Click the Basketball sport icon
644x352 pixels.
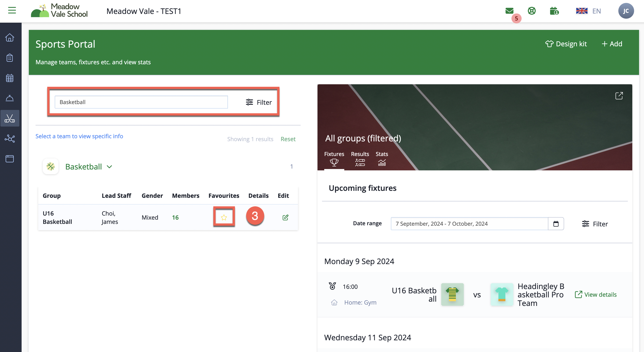[x=50, y=166]
